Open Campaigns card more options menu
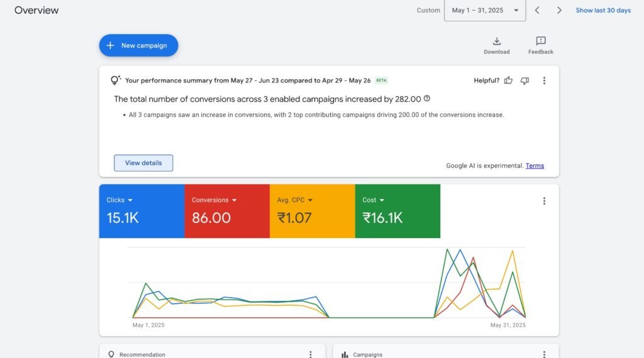Viewport: 644px width, 358px height. tap(544, 354)
